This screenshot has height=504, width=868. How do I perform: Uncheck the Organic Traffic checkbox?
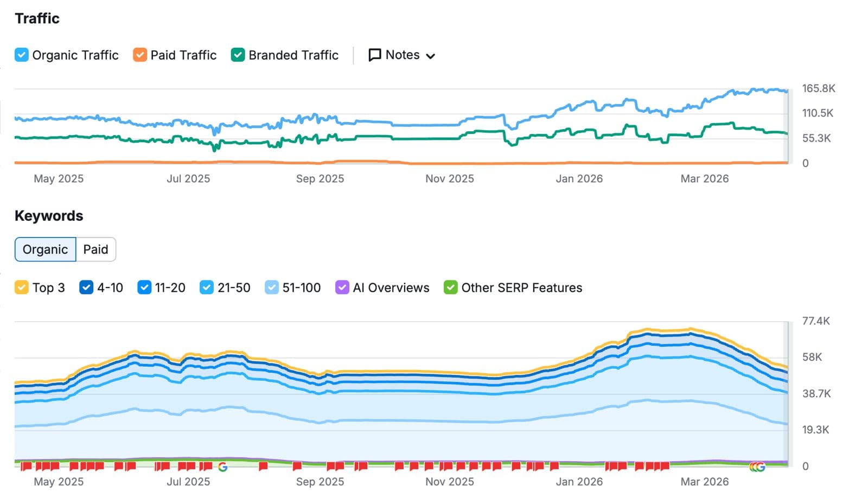point(22,55)
